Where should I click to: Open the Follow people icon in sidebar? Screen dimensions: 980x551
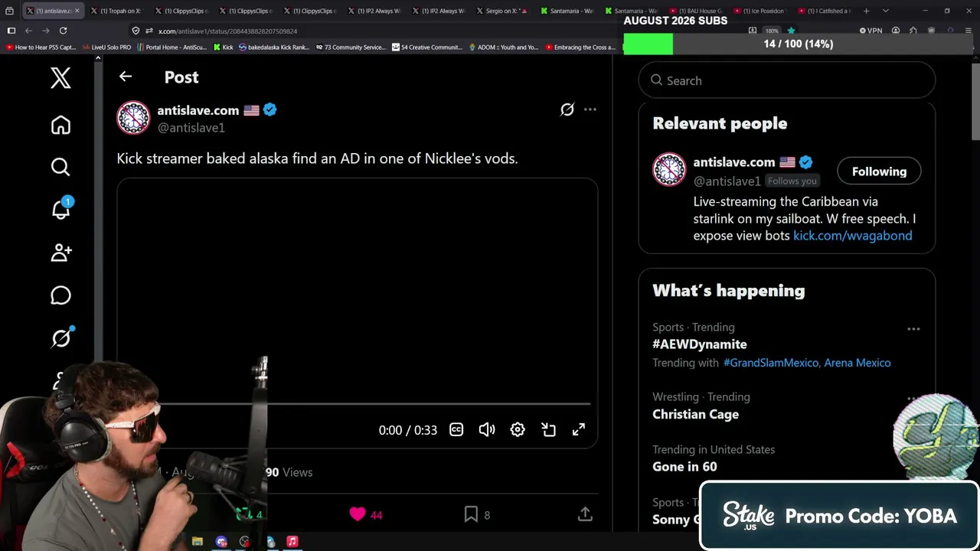tap(61, 253)
